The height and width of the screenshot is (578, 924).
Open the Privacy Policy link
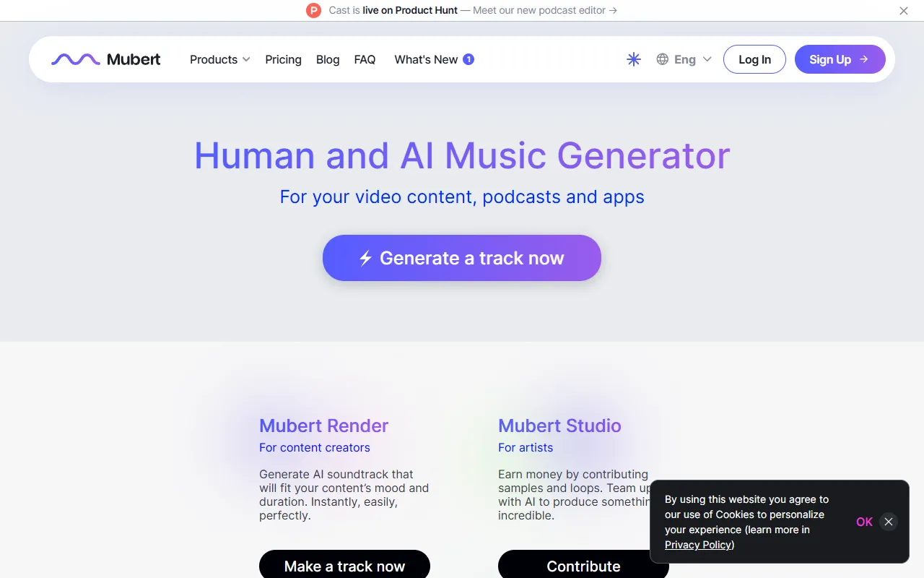point(698,545)
